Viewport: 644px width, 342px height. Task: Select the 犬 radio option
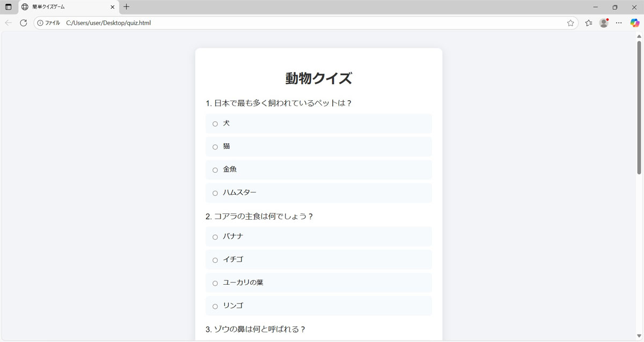[215, 124]
